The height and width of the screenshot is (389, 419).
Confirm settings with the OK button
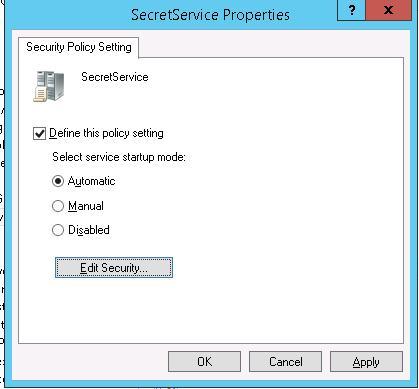[x=204, y=362]
